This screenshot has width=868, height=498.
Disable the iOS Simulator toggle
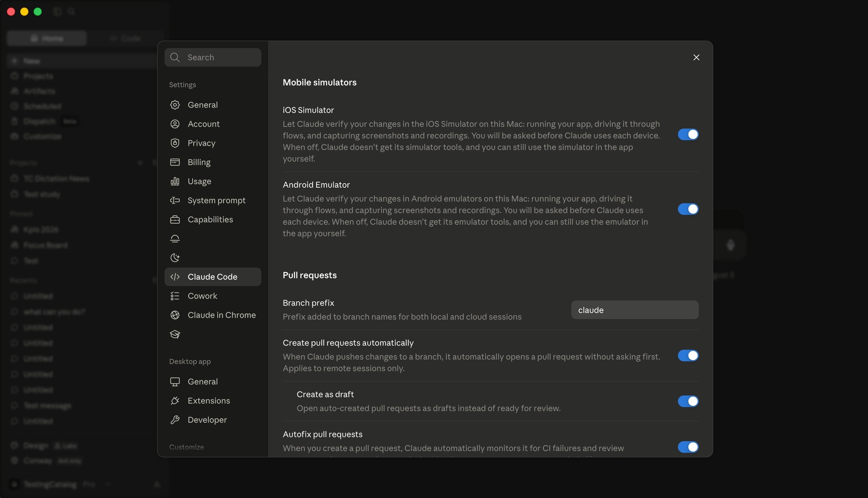tap(688, 134)
